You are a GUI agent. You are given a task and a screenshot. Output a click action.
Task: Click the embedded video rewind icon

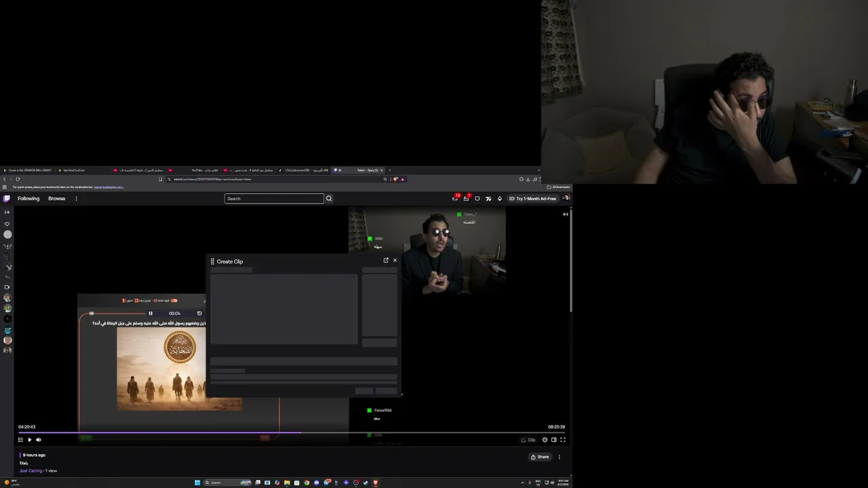199,313
